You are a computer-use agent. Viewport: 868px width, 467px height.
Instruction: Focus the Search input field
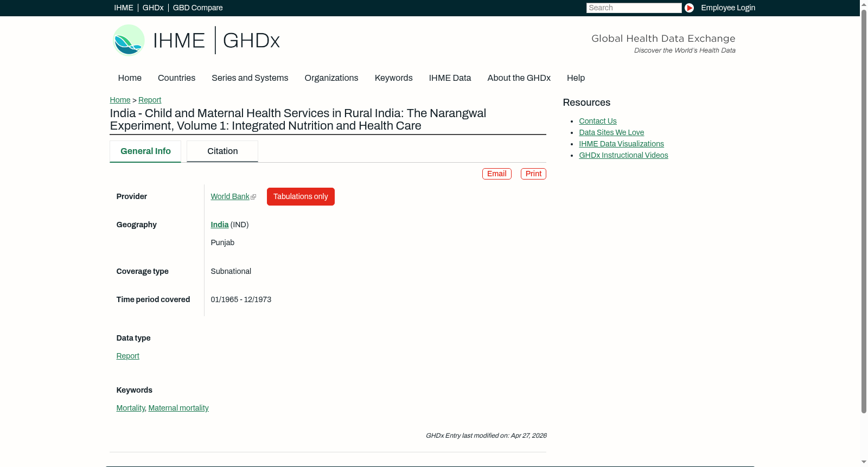pyautogui.click(x=634, y=8)
